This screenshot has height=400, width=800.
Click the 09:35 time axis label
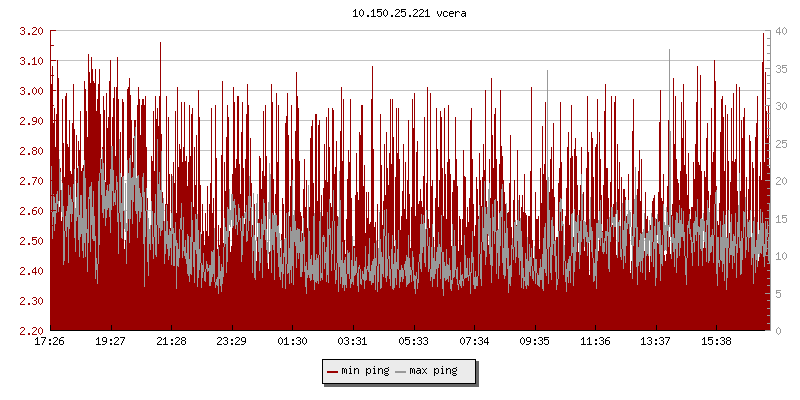535,342
